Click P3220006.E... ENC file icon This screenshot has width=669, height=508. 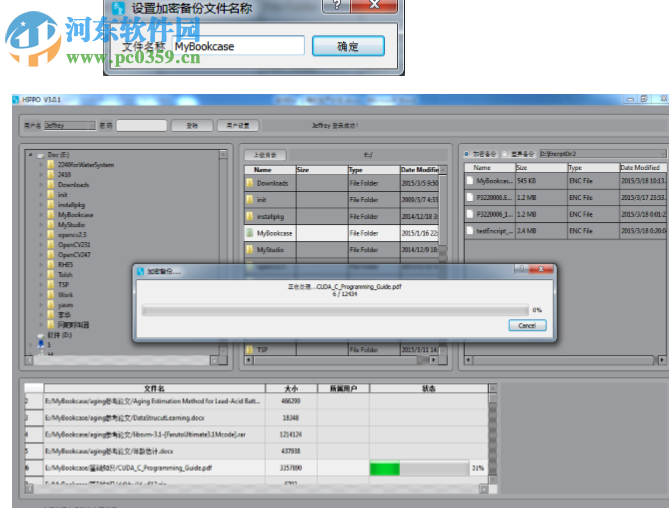(x=470, y=197)
